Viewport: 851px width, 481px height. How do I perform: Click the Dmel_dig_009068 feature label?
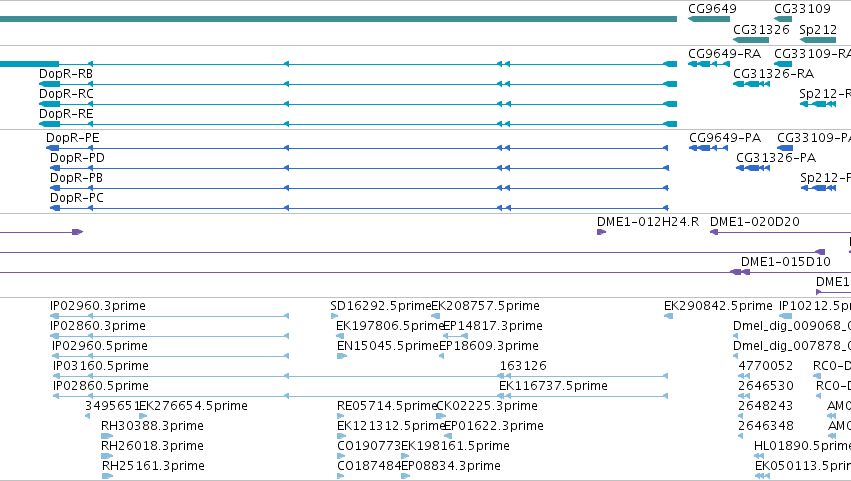(x=792, y=326)
